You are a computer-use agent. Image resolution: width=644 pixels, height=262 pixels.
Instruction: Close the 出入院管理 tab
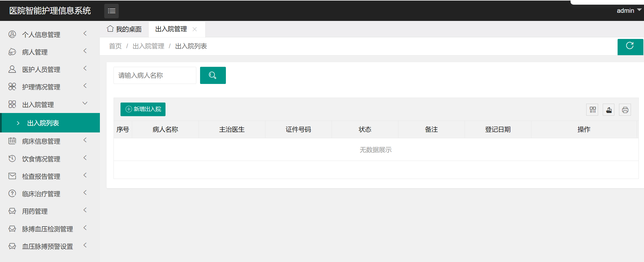[x=195, y=29]
